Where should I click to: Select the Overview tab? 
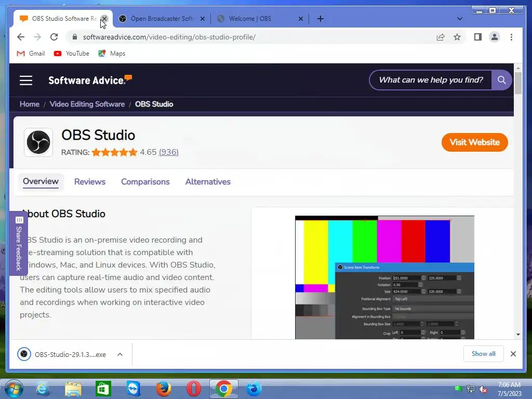(41, 181)
